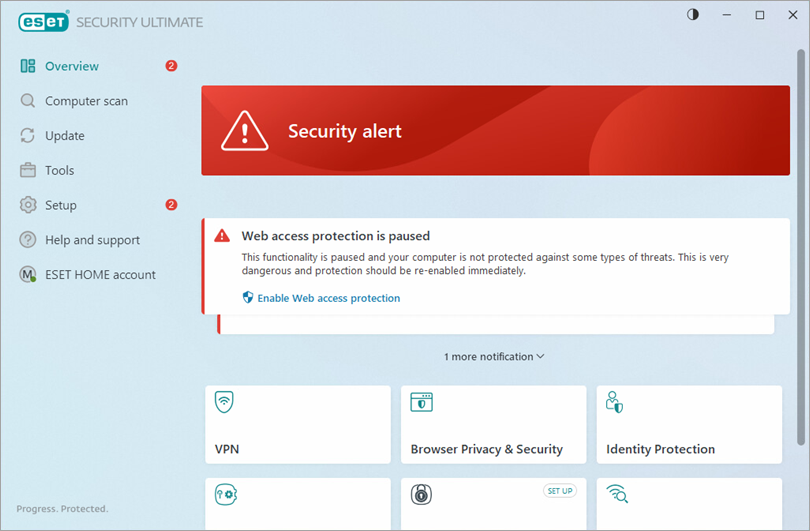810x531 pixels.
Task: Open ESET HOME account page
Action: click(100, 275)
